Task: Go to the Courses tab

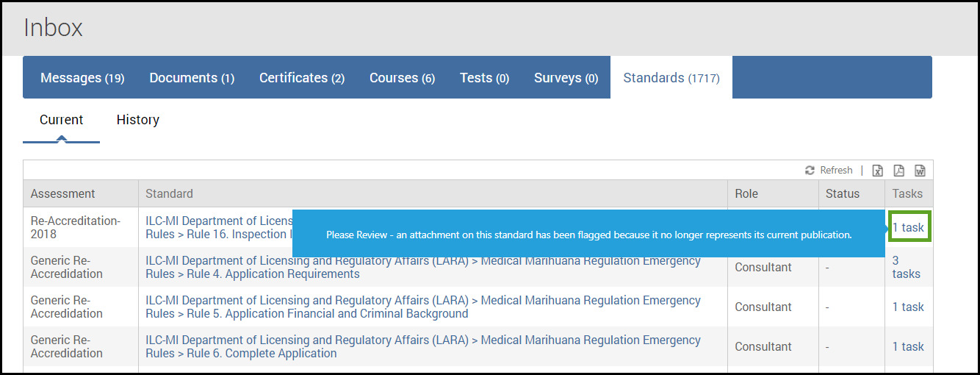Action: (402, 78)
